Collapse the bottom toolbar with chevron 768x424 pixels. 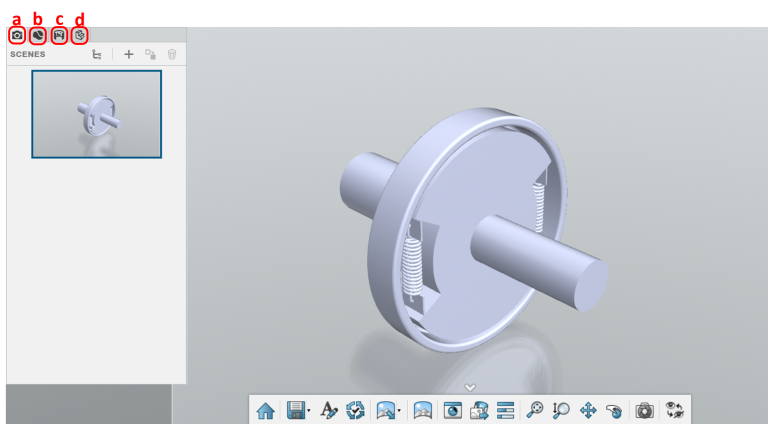[x=470, y=388]
